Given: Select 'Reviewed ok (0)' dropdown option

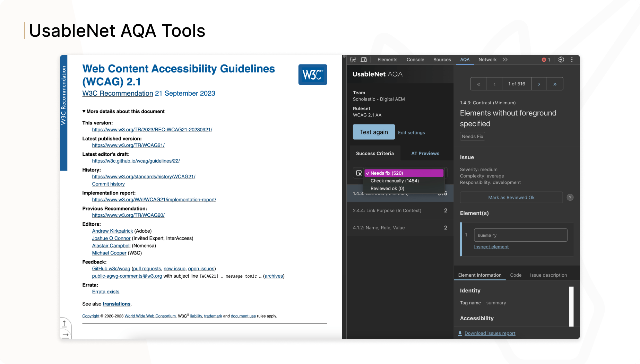Looking at the screenshot, I should click(x=404, y=188).
